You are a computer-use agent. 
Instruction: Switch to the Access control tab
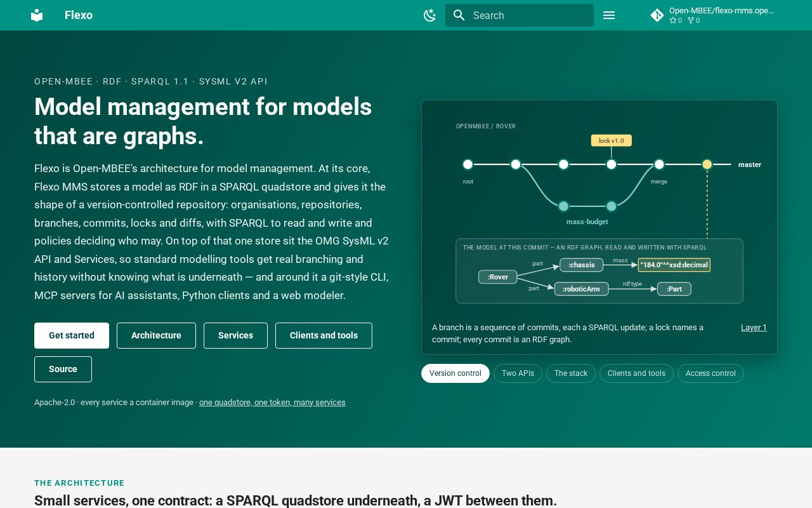pos(710,373)
